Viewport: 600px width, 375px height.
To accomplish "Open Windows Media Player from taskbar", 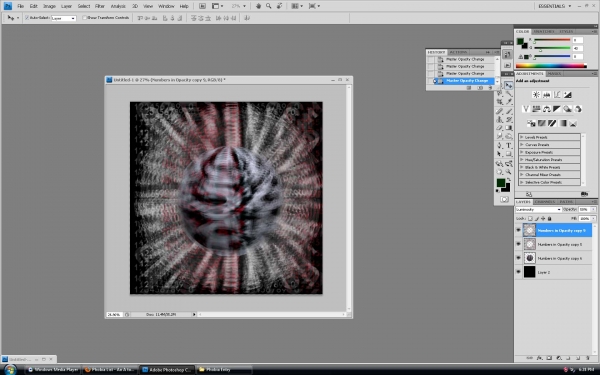I will (x=53, y=370).
